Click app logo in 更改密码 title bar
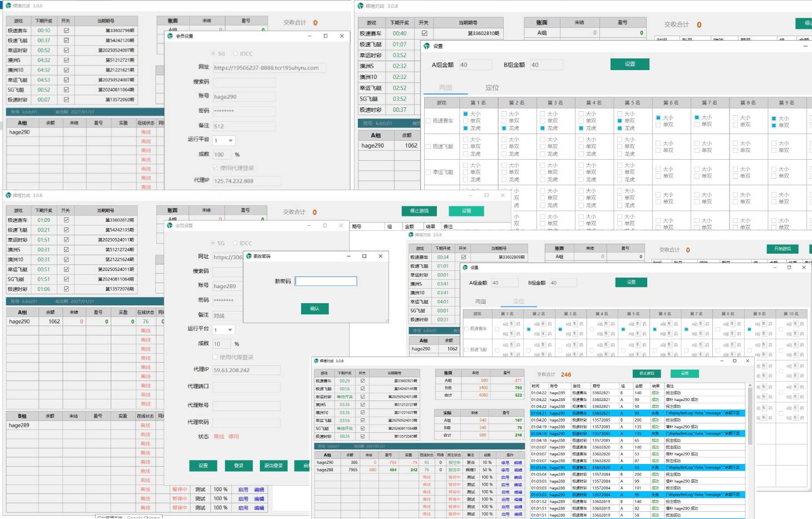This screenshot has height=519, width=812. 248,256
